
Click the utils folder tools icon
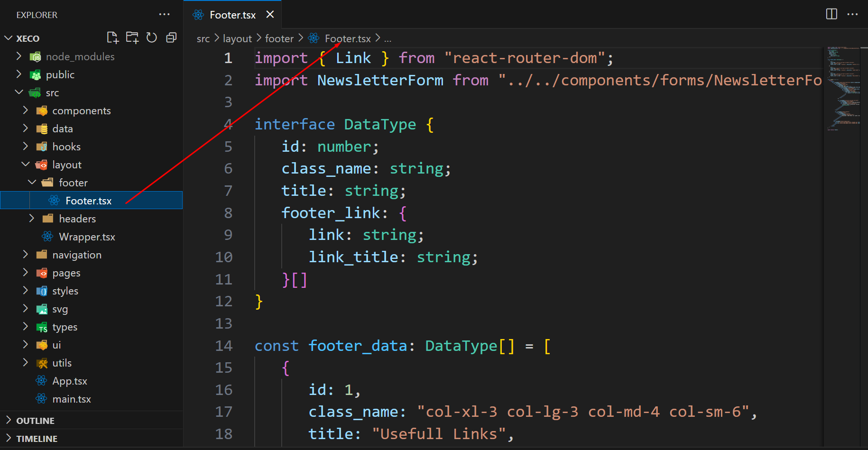tap(42, 363)
